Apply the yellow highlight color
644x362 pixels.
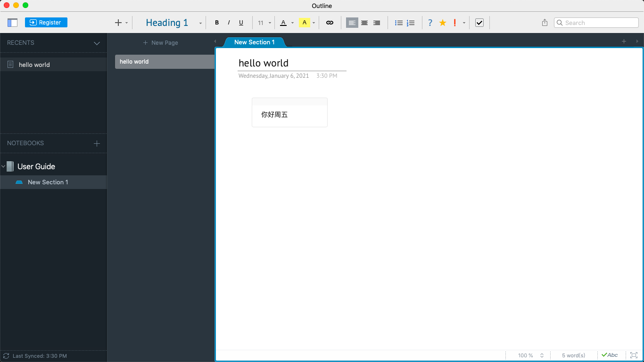point(304,23)
